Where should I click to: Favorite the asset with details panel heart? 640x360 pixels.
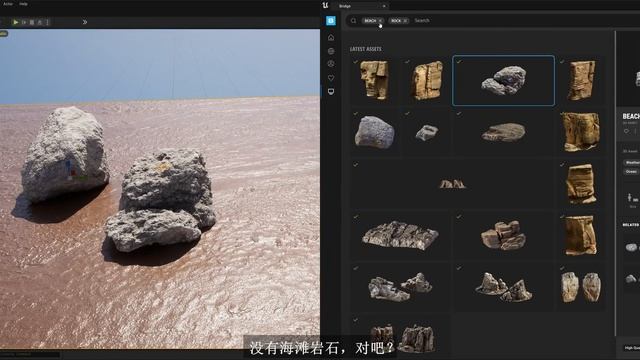pos(627,131)
